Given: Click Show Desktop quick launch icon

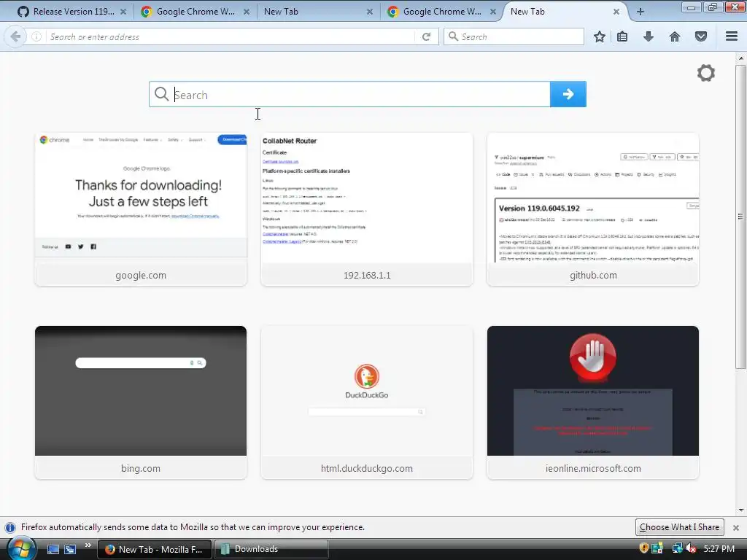Looking at the screenshot, I should coord(53,549).
